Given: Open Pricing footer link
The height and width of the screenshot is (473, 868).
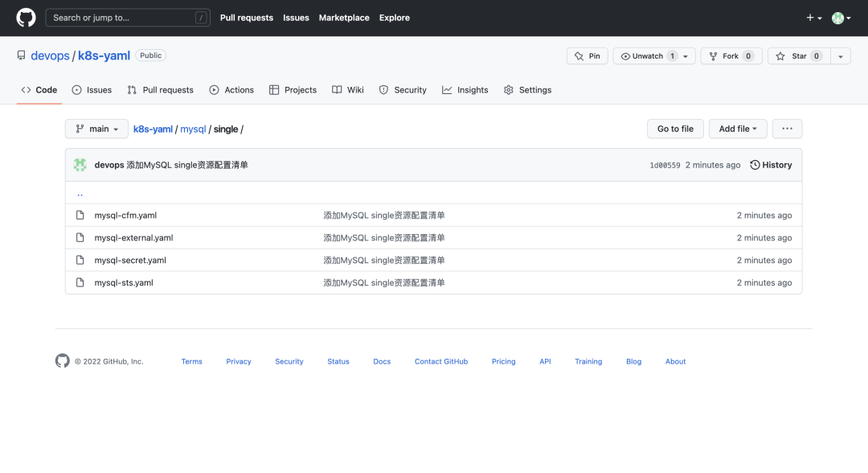Looking at the screenshot, I should (x=504, y=361).
